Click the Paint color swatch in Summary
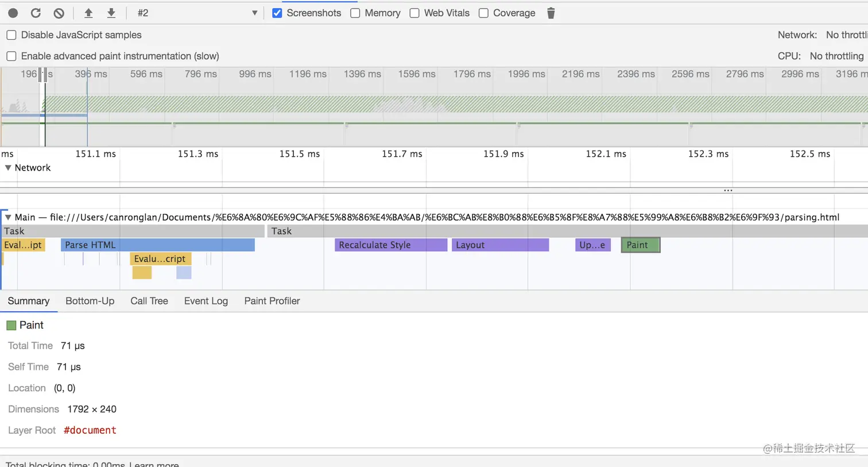The width and height of the screenshot is (868, 467). (x=11, y=325)
